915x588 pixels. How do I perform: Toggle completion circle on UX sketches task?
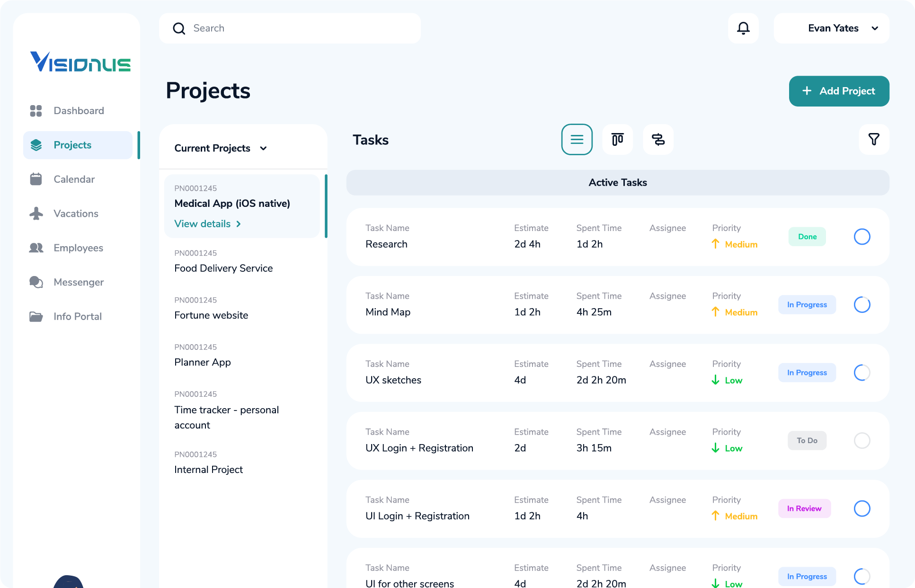point(862,373)
